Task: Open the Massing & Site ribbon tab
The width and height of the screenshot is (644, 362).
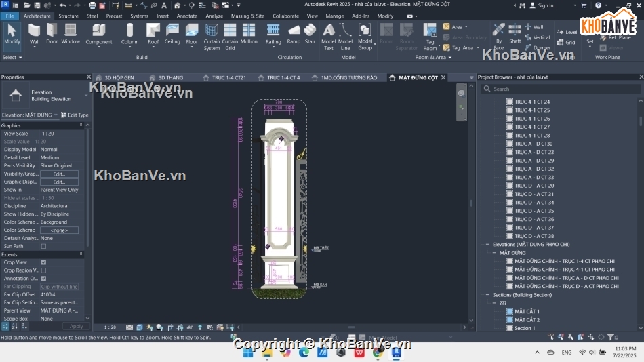Action: [247, 16]
